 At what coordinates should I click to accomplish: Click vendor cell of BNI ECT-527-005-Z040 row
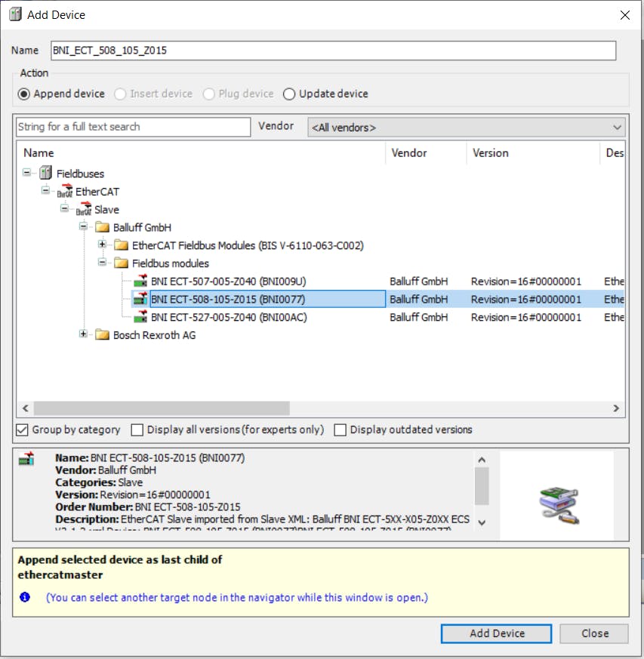tap(419, 317)
